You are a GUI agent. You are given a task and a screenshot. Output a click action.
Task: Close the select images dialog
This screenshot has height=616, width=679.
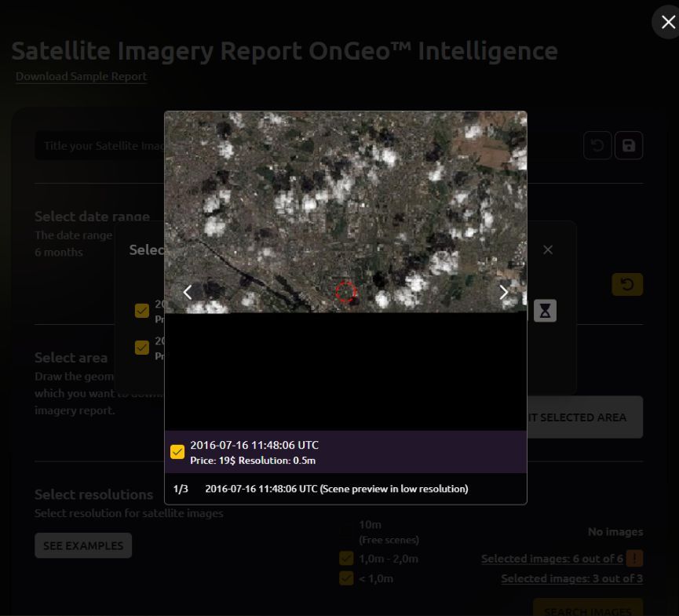coord(548,250)
